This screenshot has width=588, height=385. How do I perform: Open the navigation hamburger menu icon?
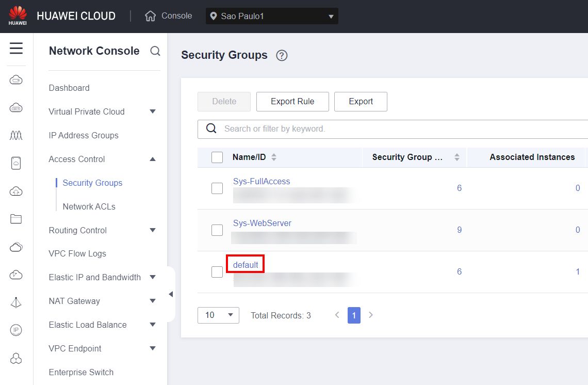(16, 48)
